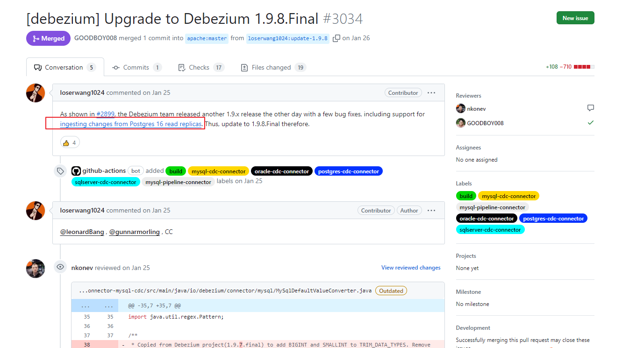Open the MySqlDefaultValueConverter.java file path link
The width and height of the screenshot is (644, 348).
[x=225, y=291]
